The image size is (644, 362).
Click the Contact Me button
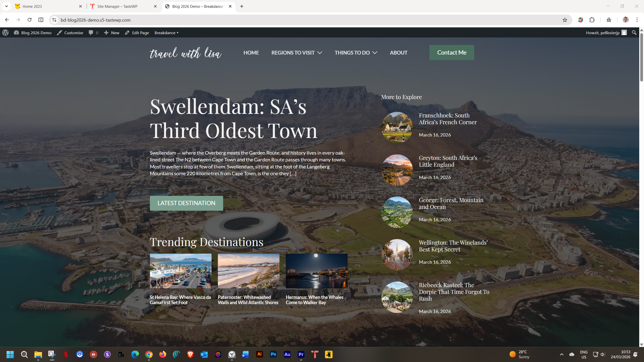coord(452,53)
